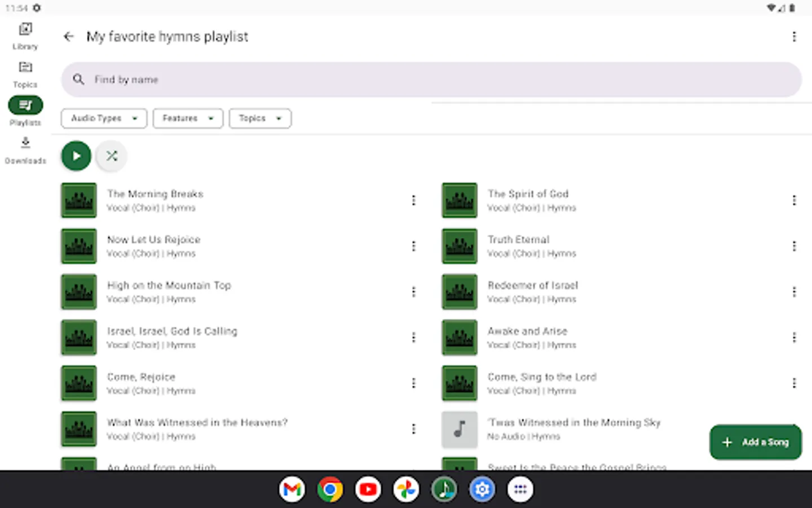Go back using the arrow icon
Viewport: 812px width, 508px height.
69,37
